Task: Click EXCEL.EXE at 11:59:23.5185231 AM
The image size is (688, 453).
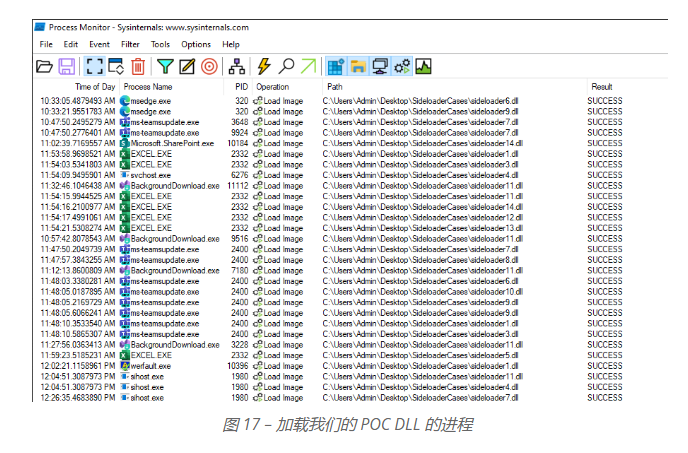Action: click(x=151, y=355)
